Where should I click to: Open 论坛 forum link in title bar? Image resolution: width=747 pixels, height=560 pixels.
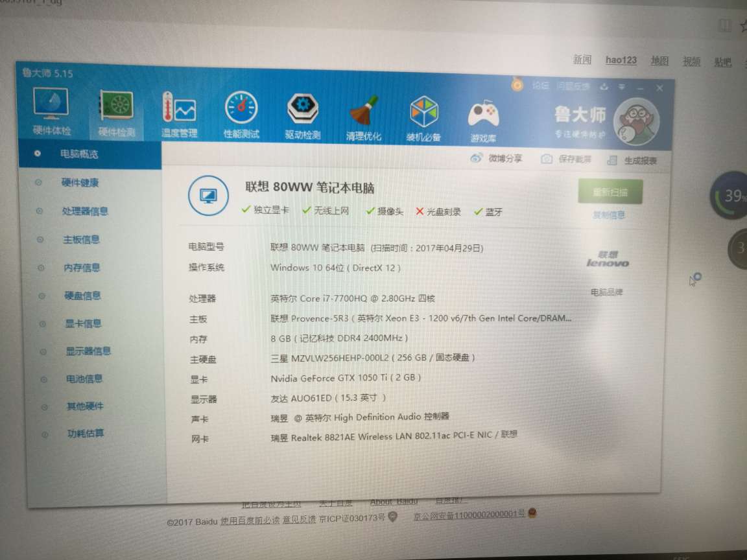[540, 86]
